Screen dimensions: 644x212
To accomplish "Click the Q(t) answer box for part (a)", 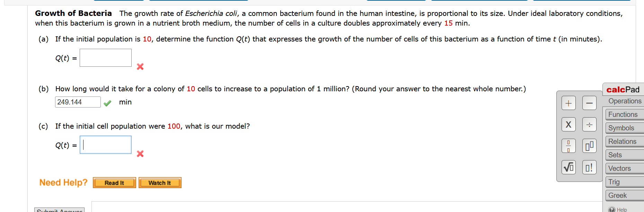I will click(x=105, y=57).
